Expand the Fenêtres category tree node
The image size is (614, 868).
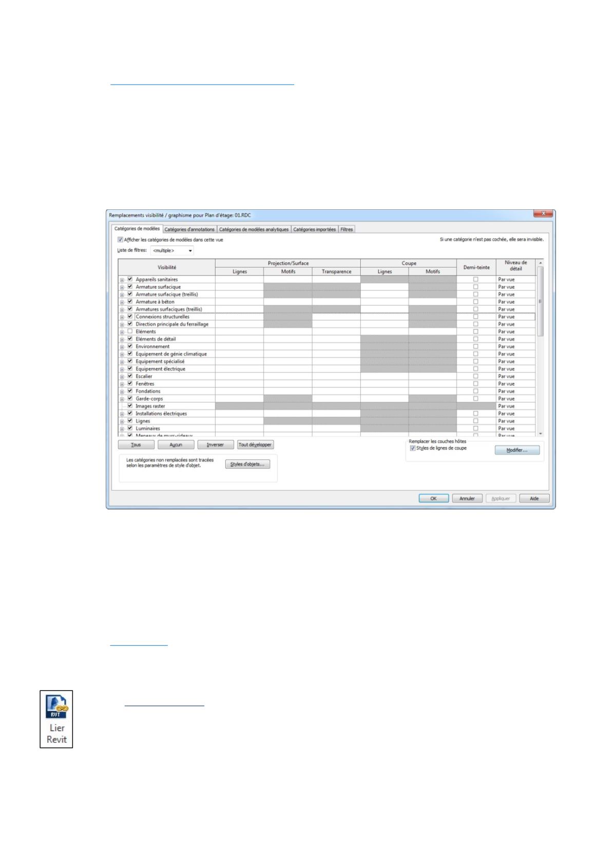(x=122, y=384)
